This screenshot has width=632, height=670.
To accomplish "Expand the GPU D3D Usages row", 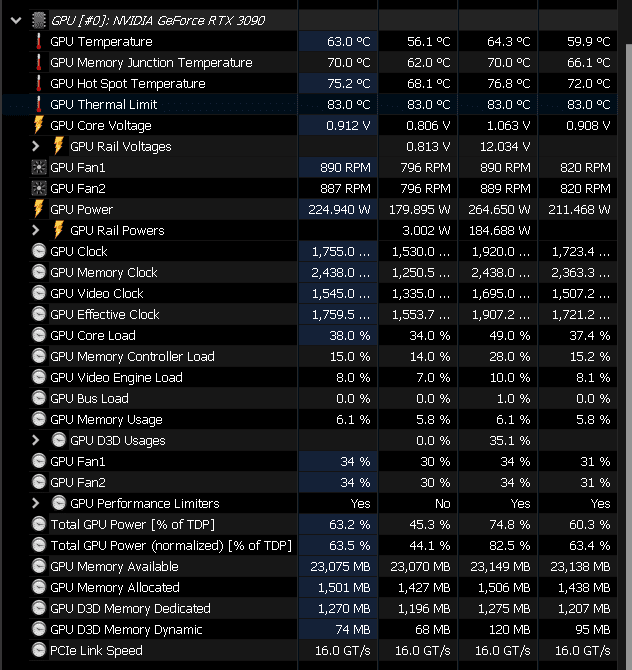I will click(36, 440).
